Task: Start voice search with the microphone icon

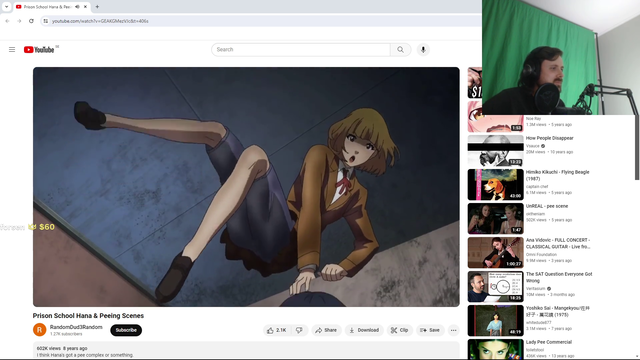Action: (x=423, y=49)
